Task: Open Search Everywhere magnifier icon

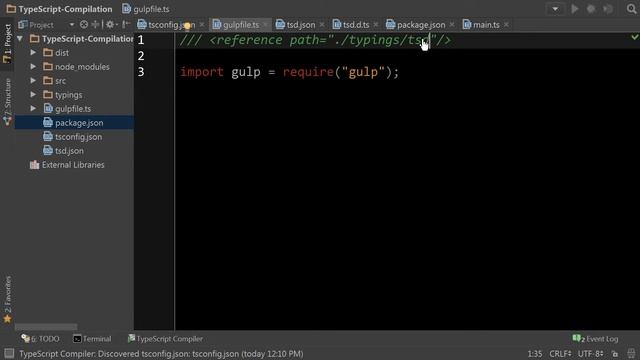Action: point(631,9)
